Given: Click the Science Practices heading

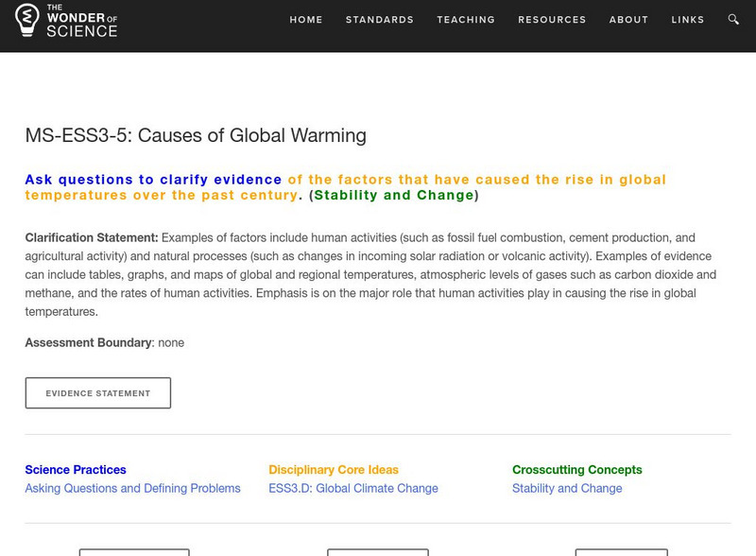Looking at the screenshot, I should [x=76, y=470].
